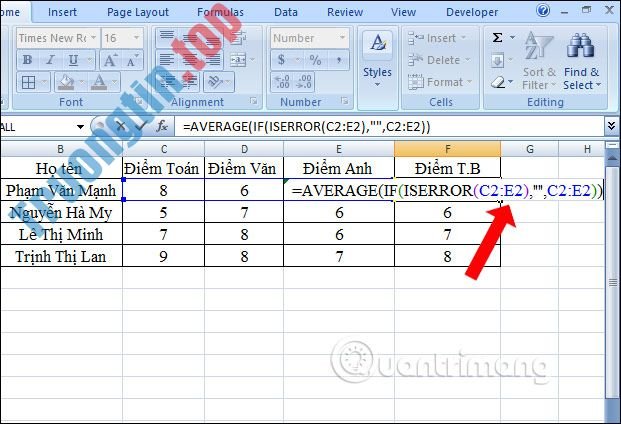621x424 pixels.
Task: Open Find & Select menu
Action: click(582, 61)
